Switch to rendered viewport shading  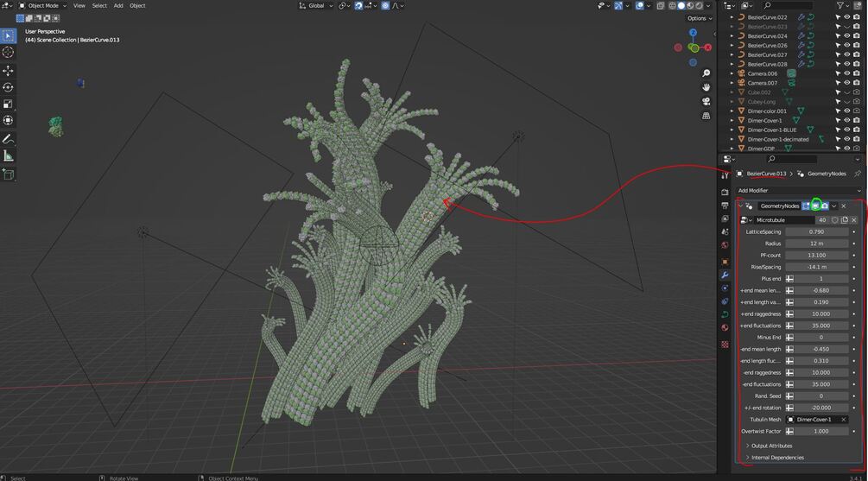[700, 5]
